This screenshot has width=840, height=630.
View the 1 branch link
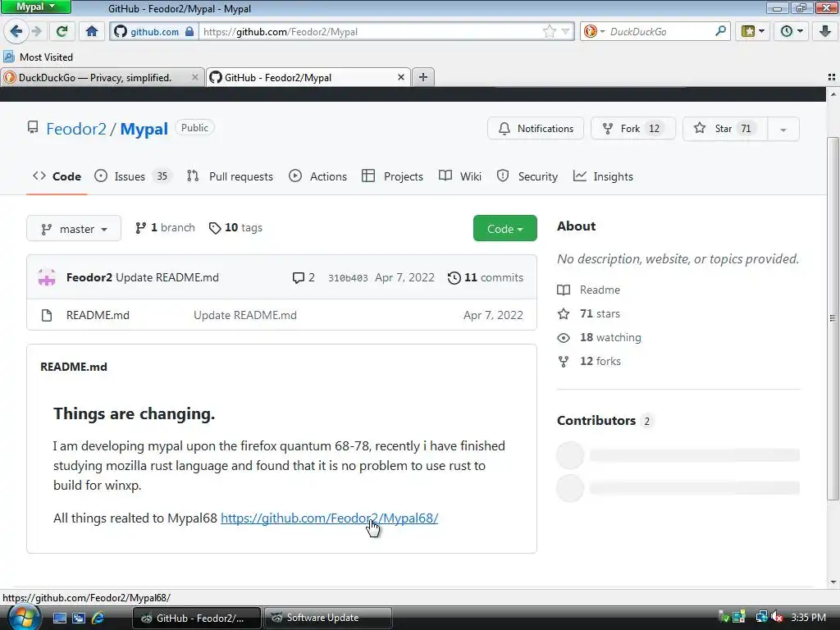pyautogui.click(x=165, y=228)
